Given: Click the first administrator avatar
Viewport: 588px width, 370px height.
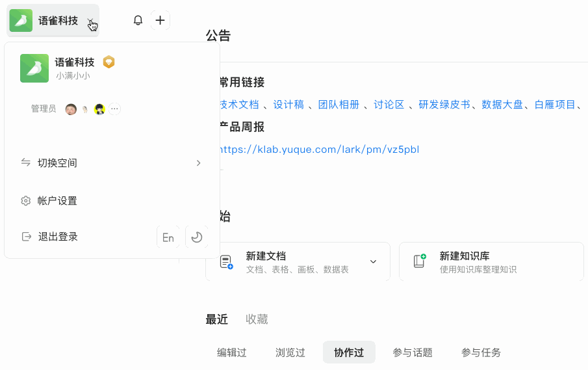Looking at the screenshot, I should click(71, 109).
